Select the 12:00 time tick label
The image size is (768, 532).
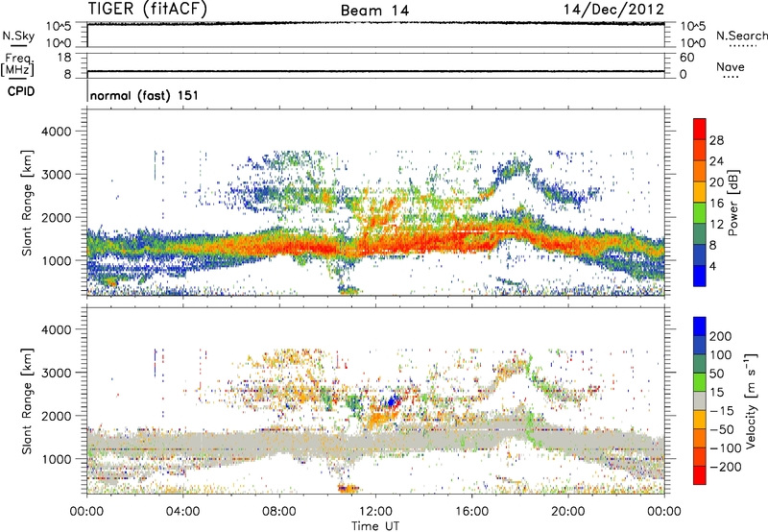(x=375, y=512)
